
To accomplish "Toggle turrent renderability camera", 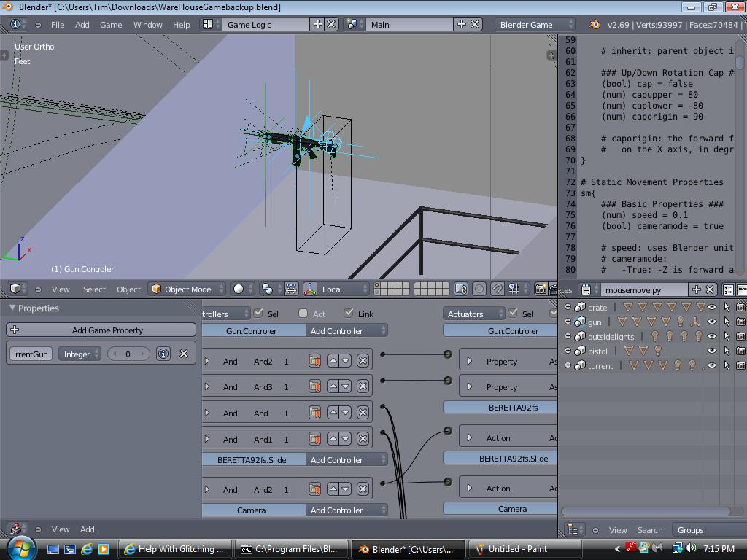I will (x=741, y=366).
